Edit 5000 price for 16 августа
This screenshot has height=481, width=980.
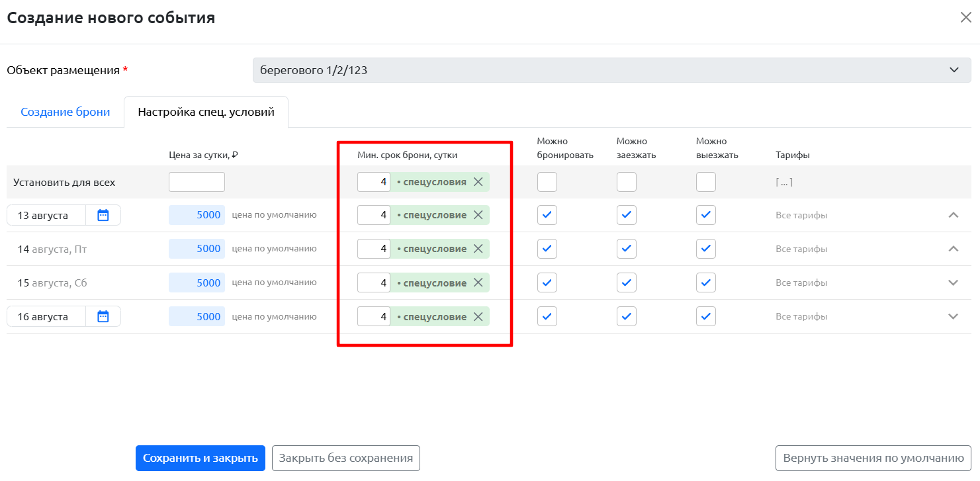coord(197,316)
